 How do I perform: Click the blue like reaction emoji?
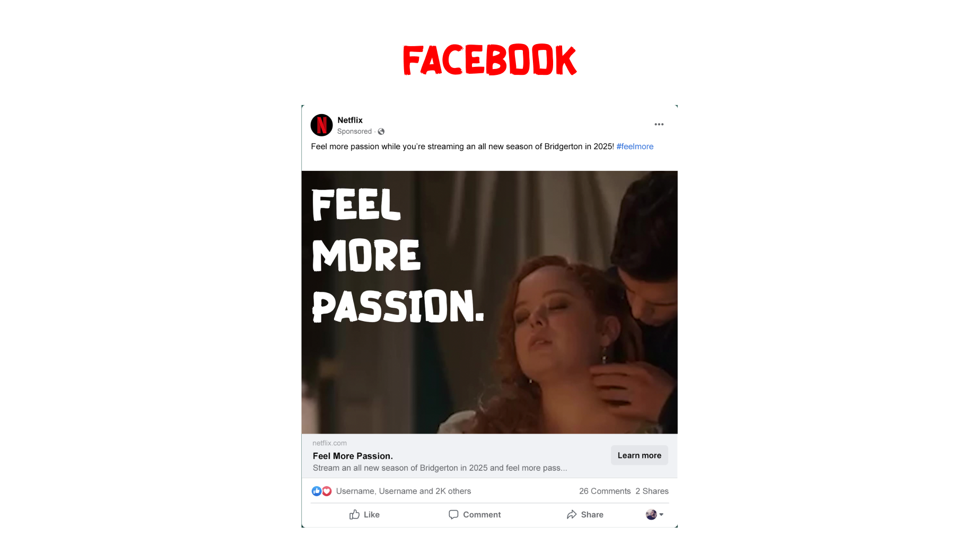317,491
